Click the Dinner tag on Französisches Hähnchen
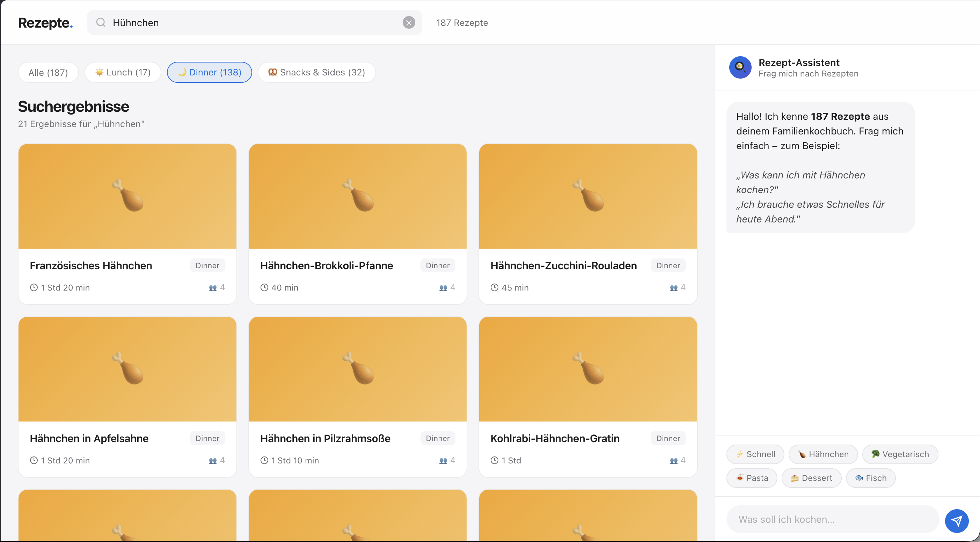The width and height of the screenshot is (980, 542). (x=207, y=265)
